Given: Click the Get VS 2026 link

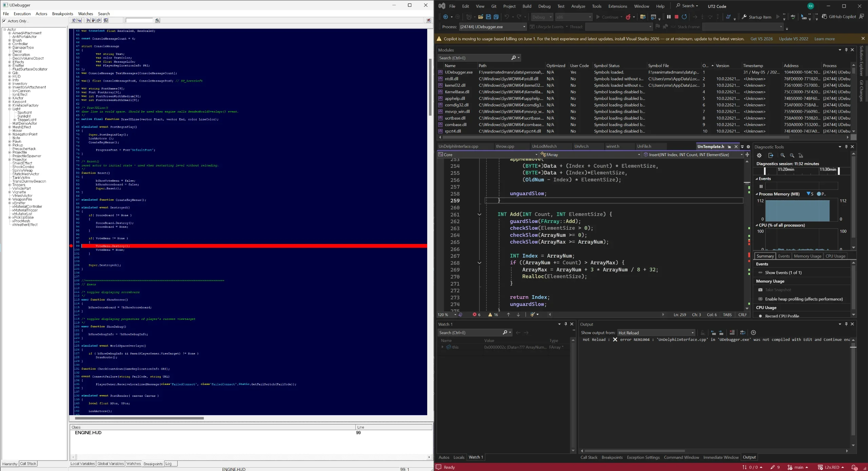Looking at the screenshot, I should [762, 39].
